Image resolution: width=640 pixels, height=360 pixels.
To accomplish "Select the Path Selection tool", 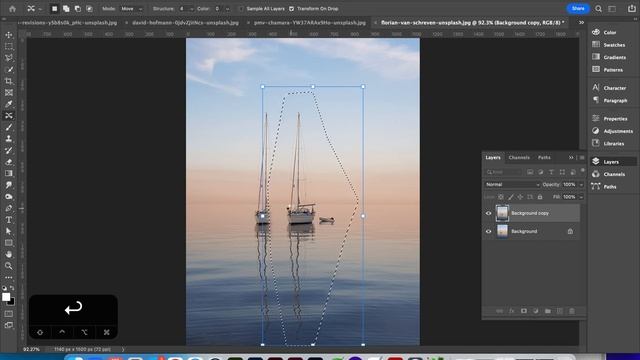I will (9, 231).
